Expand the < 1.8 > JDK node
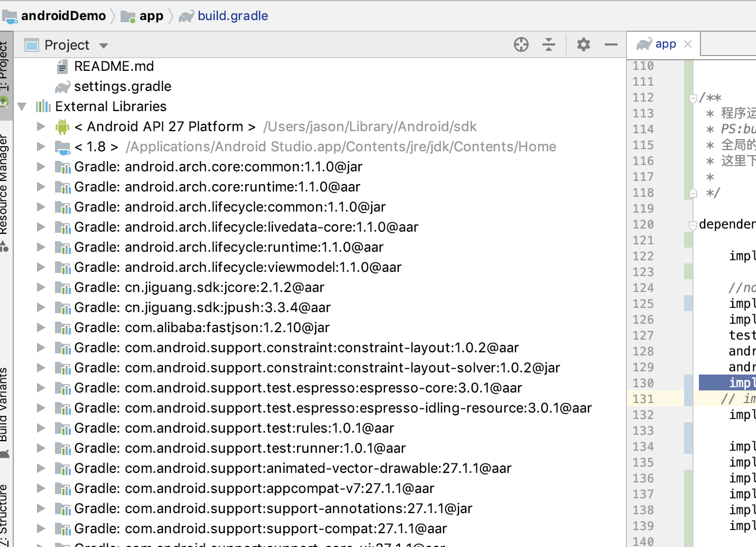 point(41,147)
